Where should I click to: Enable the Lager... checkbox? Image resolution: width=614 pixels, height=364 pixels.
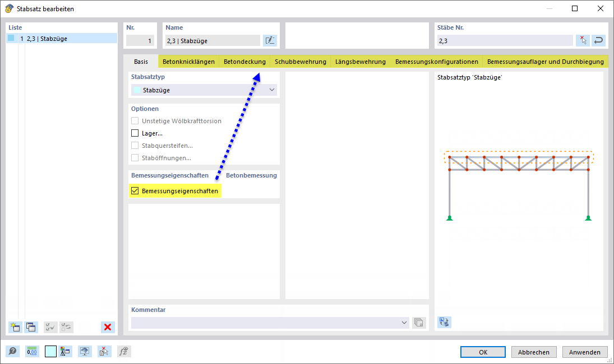[135, 133]
